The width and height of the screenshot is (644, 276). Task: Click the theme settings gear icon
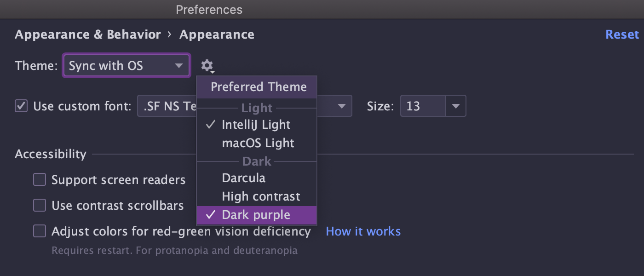click(x=207, y=66)
